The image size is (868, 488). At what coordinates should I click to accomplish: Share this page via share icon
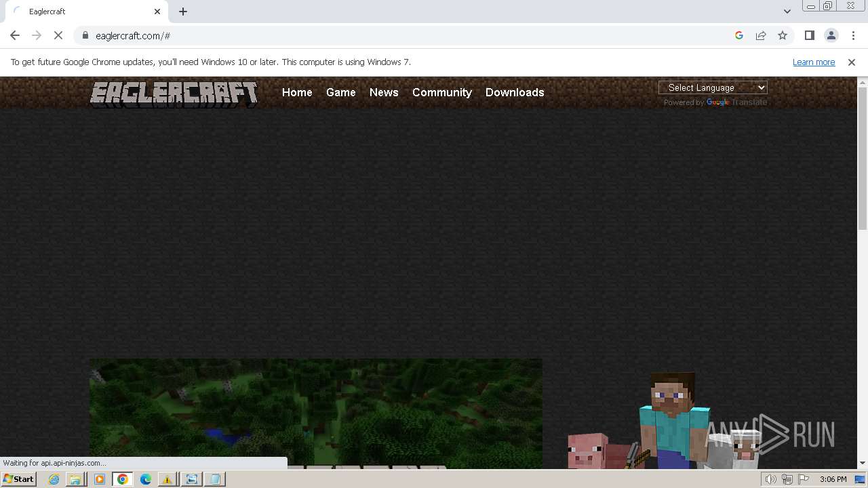click(761, 35)
